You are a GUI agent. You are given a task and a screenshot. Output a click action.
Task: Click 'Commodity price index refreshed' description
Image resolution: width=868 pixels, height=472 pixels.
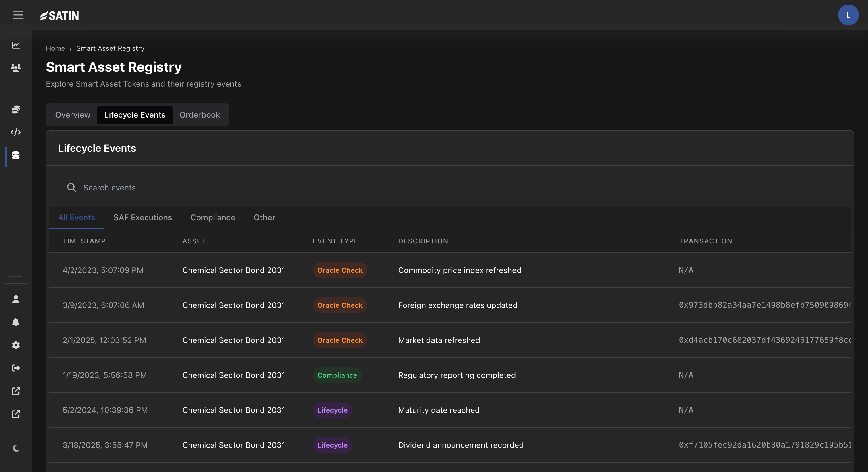(460, 270)
